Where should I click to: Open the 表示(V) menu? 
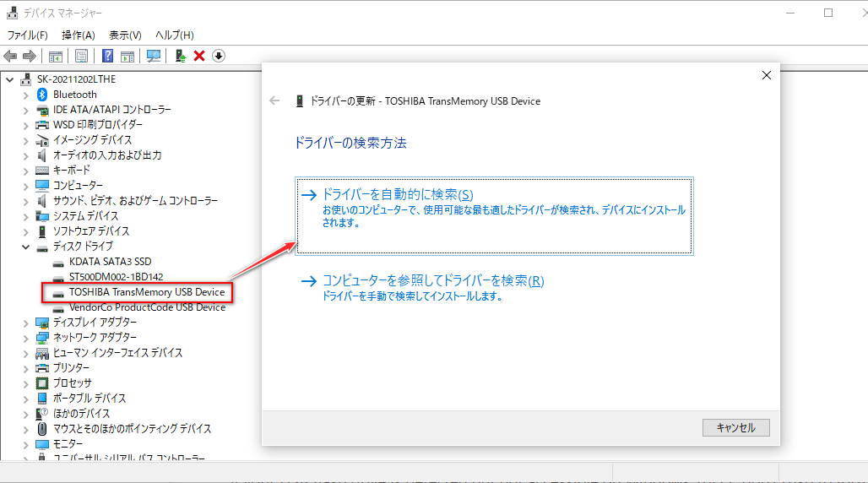[x=125, y=35]
